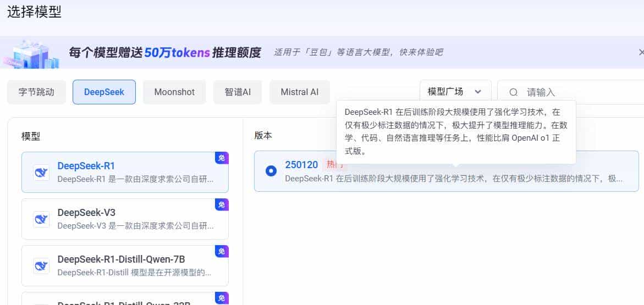Open the 模型广场 dropdown

click(x=455, y=92)
